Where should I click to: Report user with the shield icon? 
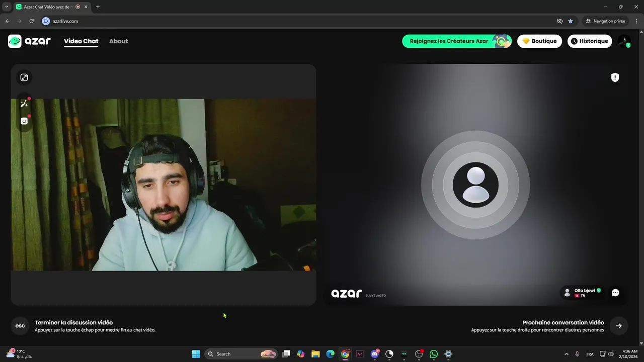(x=615, y=77)
